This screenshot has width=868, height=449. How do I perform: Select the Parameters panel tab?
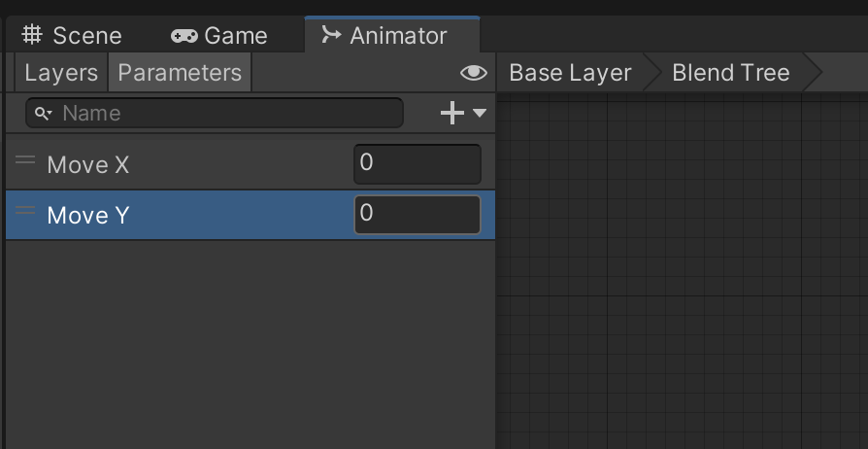click(180, 73)
